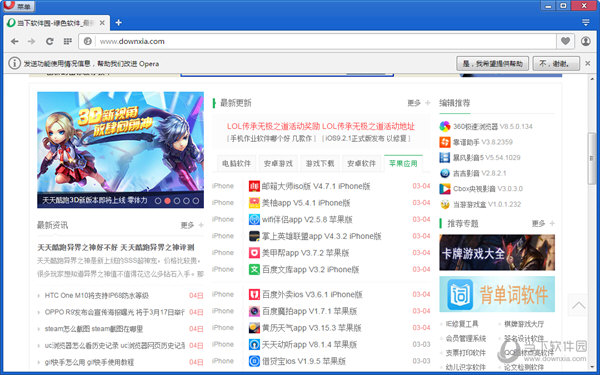The height and width of the screenshot is (375, 600).
Task: Go back to previous page
Action: (15, 41)
